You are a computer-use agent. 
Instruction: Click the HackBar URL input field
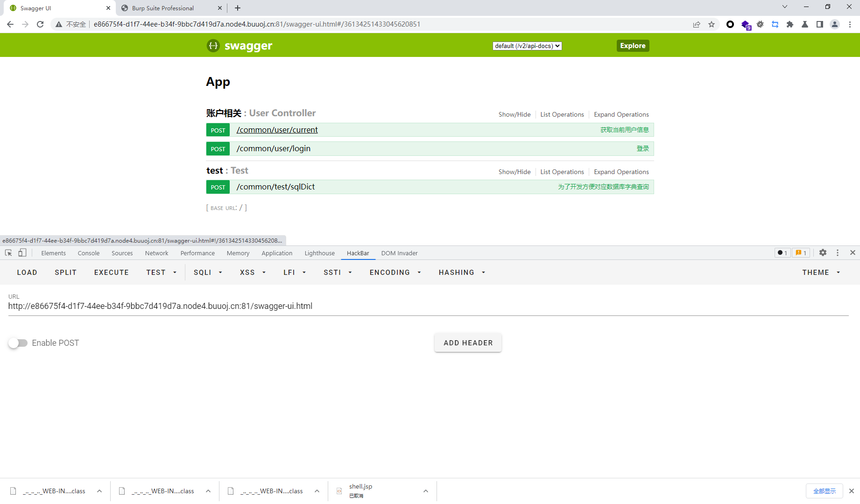[428, 307]
